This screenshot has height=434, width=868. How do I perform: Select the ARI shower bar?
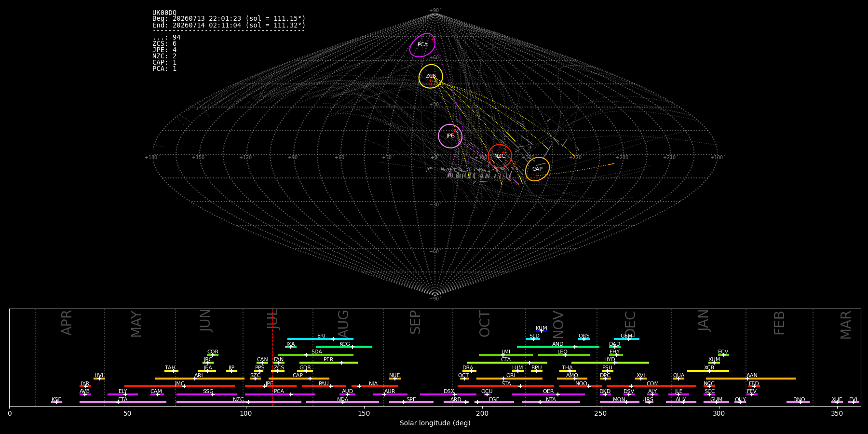pos(199,379)
